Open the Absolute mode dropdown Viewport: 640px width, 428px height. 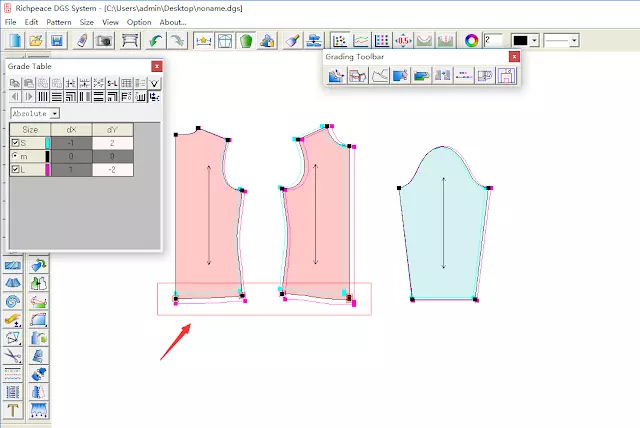point(55,113)
